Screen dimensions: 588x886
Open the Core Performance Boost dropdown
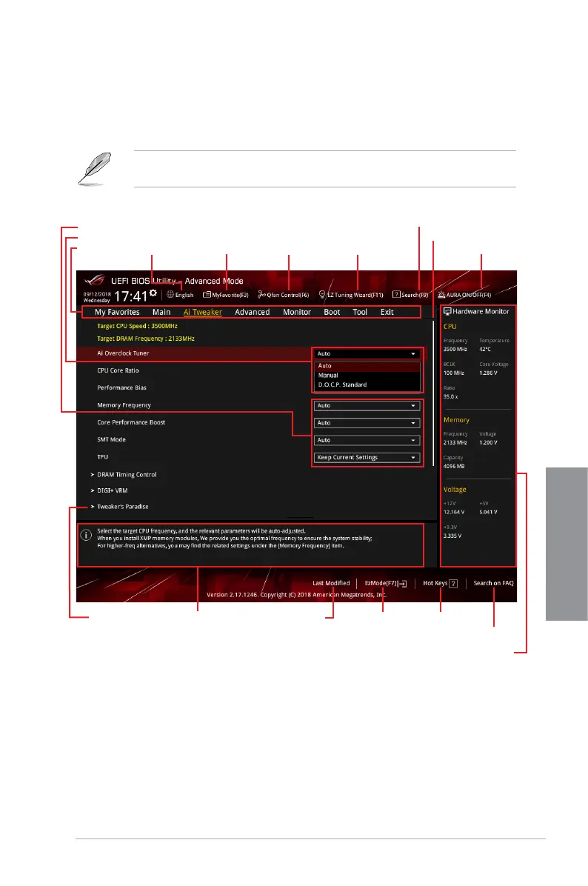(367, 423)
